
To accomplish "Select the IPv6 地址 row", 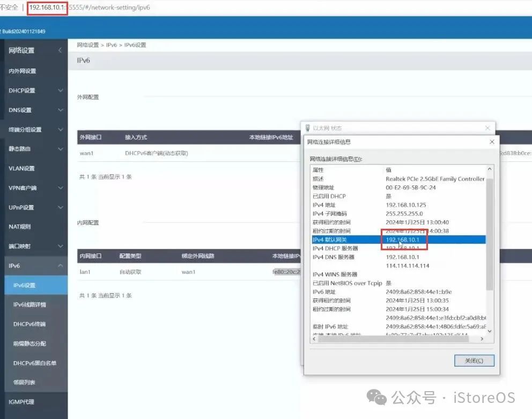I will tap(398, 292).
